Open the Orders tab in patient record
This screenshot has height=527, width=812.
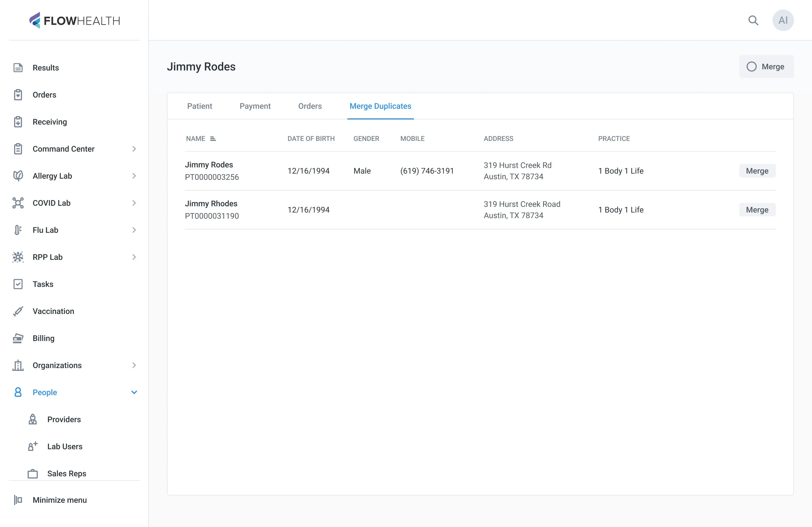point(310,106)
